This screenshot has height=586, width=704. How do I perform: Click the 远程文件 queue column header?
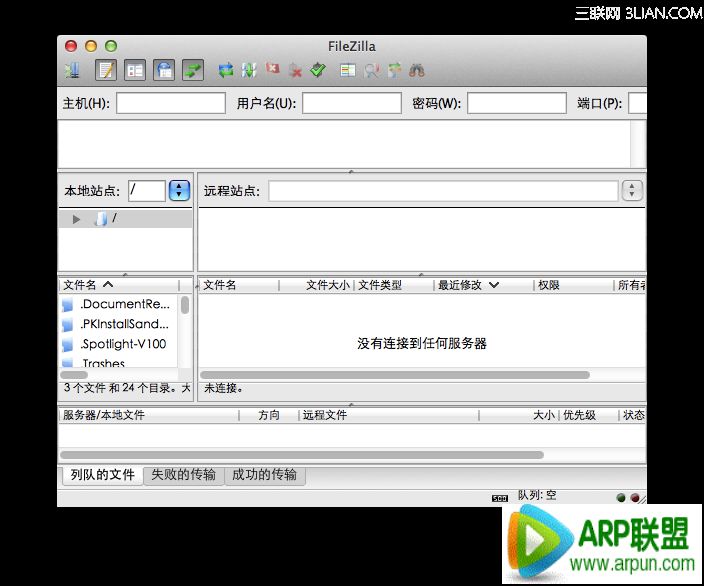click(x=389, y=415)
